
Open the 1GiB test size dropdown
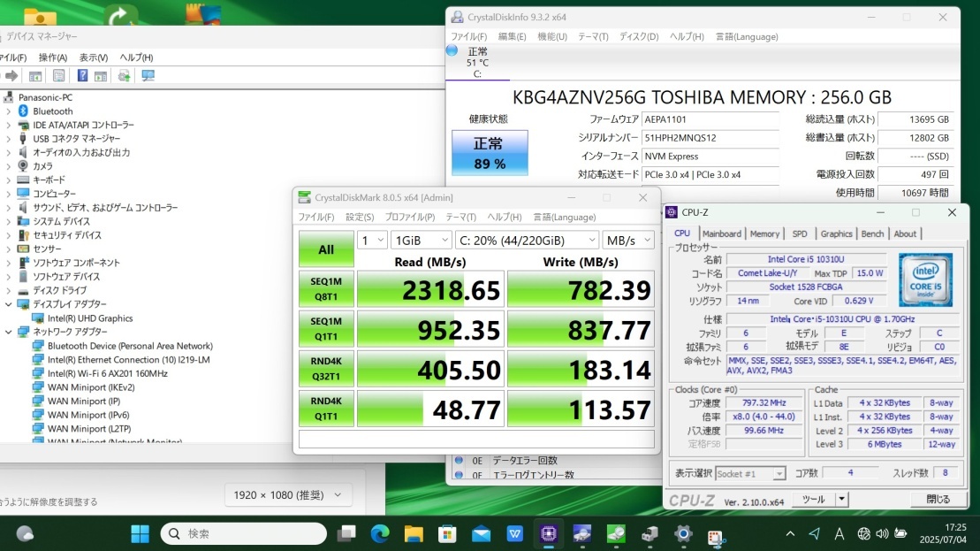(x=422, y=241)
